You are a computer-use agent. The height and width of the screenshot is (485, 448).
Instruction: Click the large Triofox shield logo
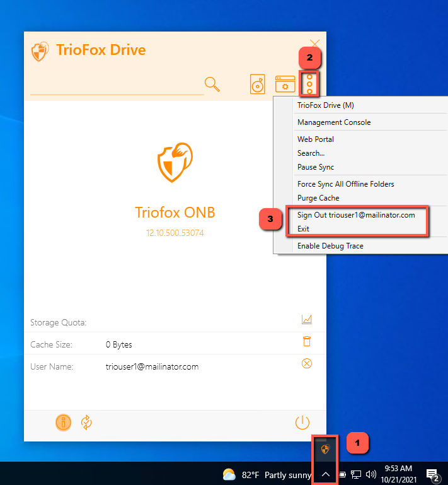(x=175, y=162)
